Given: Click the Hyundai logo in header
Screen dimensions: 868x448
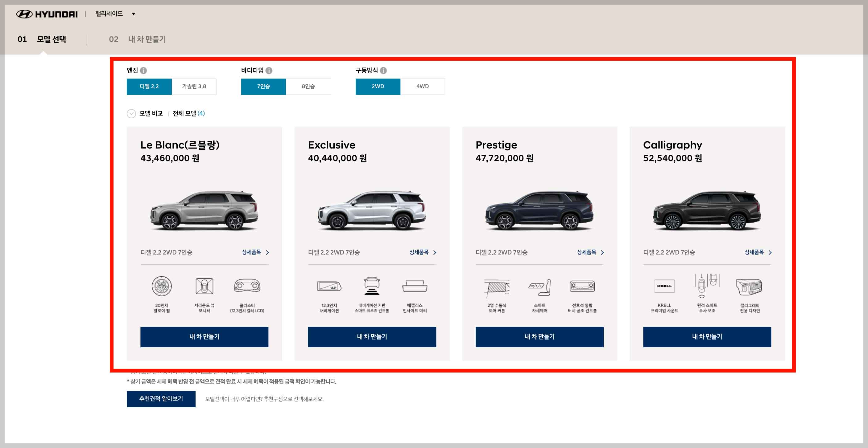Looking at the screenshot, I should pos(47,14).
